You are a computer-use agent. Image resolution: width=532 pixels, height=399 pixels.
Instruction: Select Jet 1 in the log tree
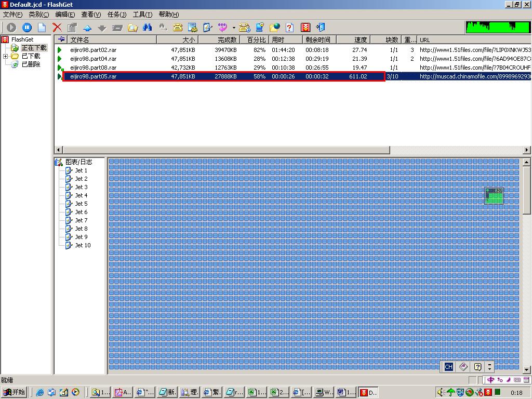click(81, 170)
